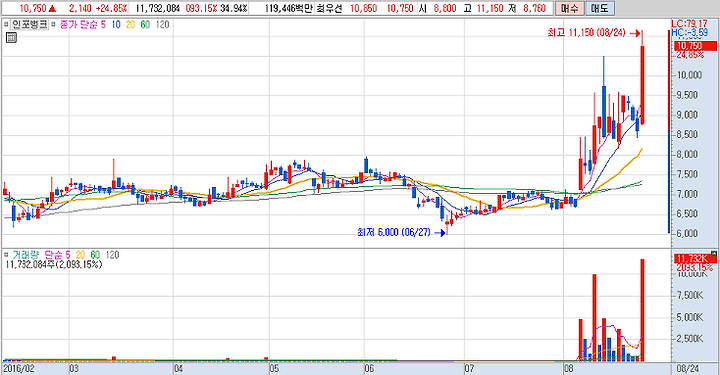This screenshot has height=375, width=720.
Task: Click the 고 11,150 high price
Action: [484, 8]
